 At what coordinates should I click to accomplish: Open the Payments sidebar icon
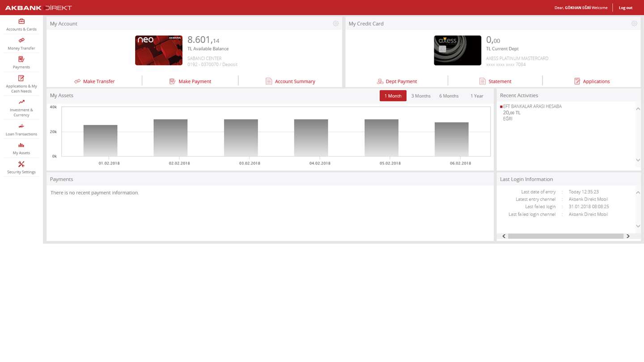(21, 59)
